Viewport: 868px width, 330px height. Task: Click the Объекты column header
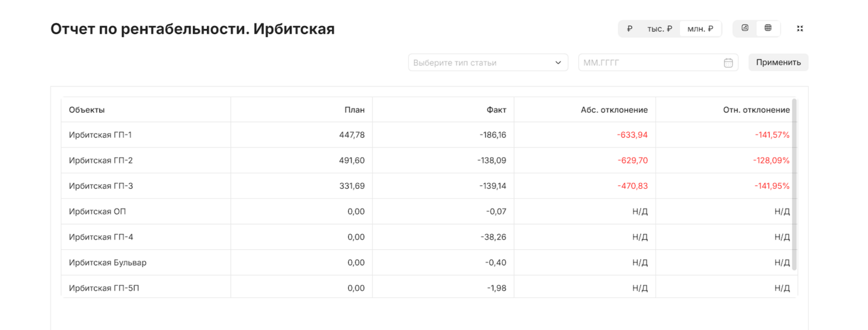pyautogui.click(x=87, y=110)
